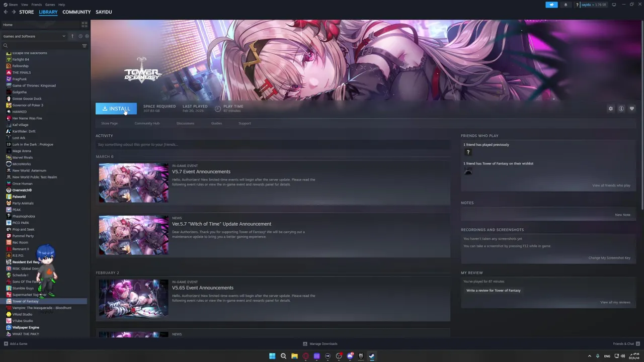This screenshot has height=362, width=644.
Task: Click the friend avatar who played previously
Action: click(468, 152)
